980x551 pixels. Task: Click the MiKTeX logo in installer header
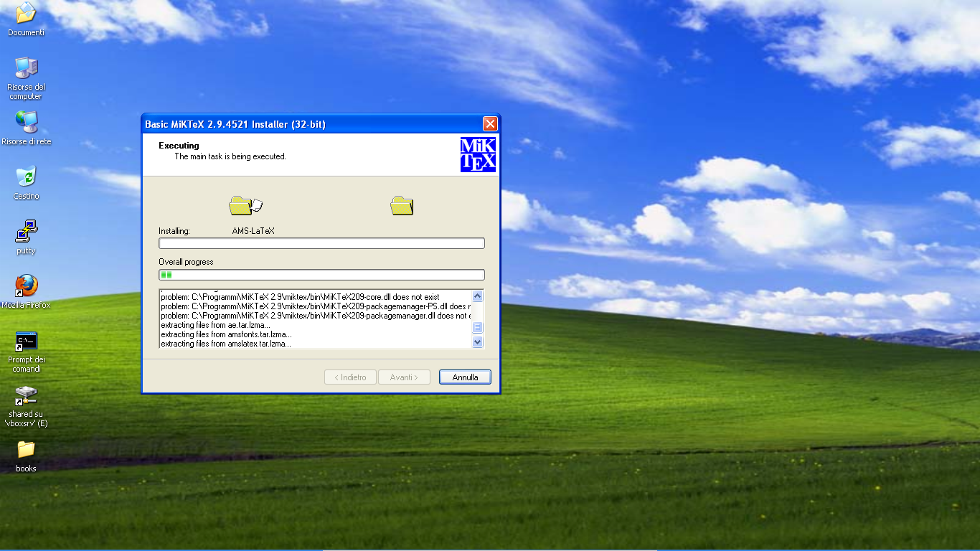tap(478, 155)
